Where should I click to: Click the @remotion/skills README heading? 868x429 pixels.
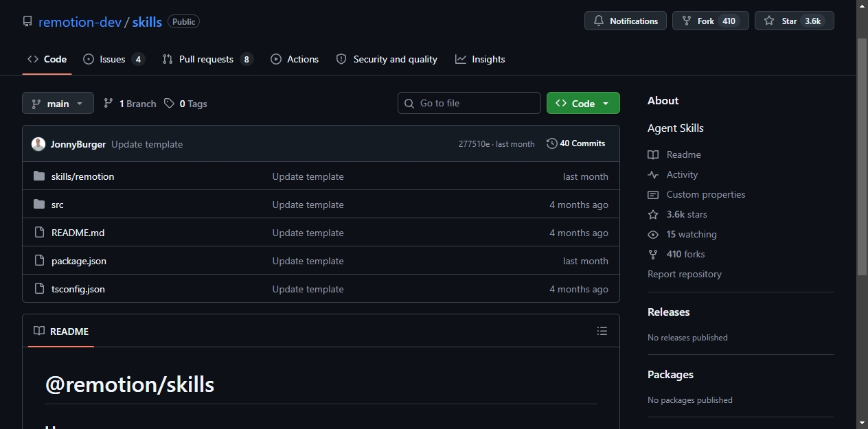(130, 384)
